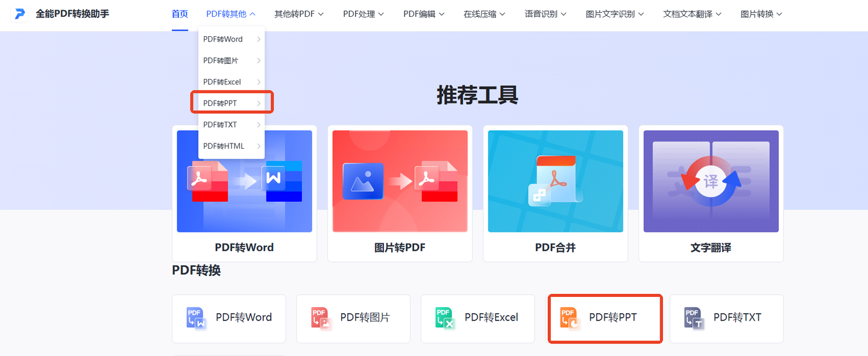Expand the PDF转Excel submenu arrow
This screenshot has width=868, height=356.
point(259,82)
